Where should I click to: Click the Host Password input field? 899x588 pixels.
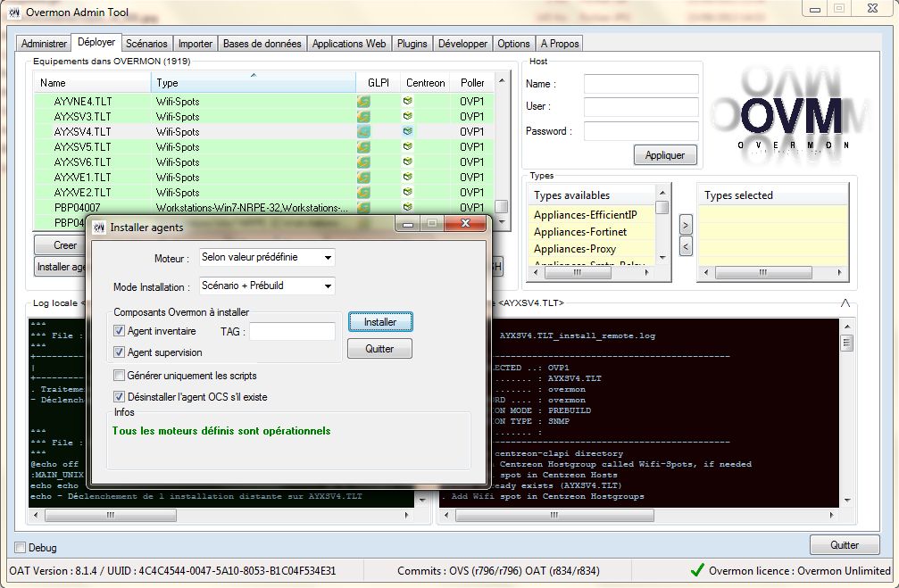[x=641, y=130]
